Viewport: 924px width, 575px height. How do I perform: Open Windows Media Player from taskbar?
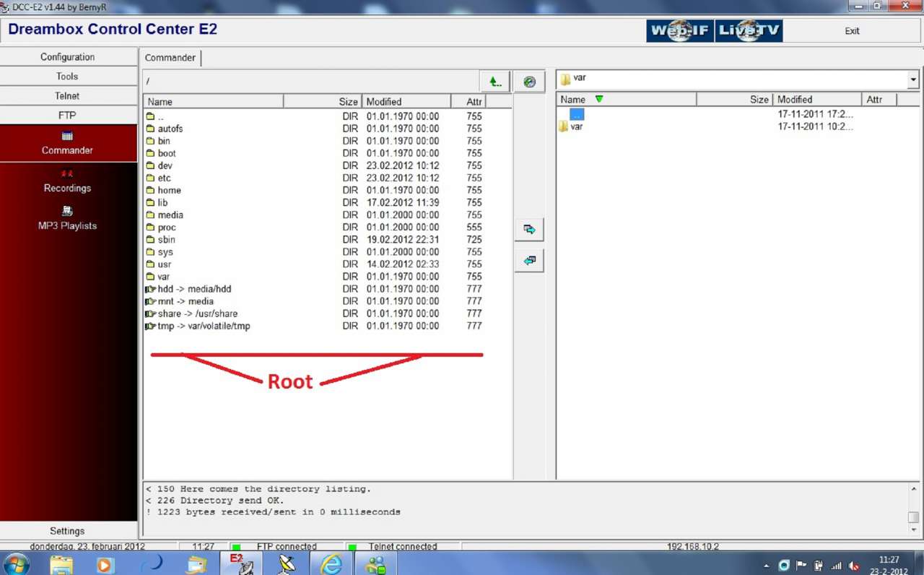click(105, 564)
